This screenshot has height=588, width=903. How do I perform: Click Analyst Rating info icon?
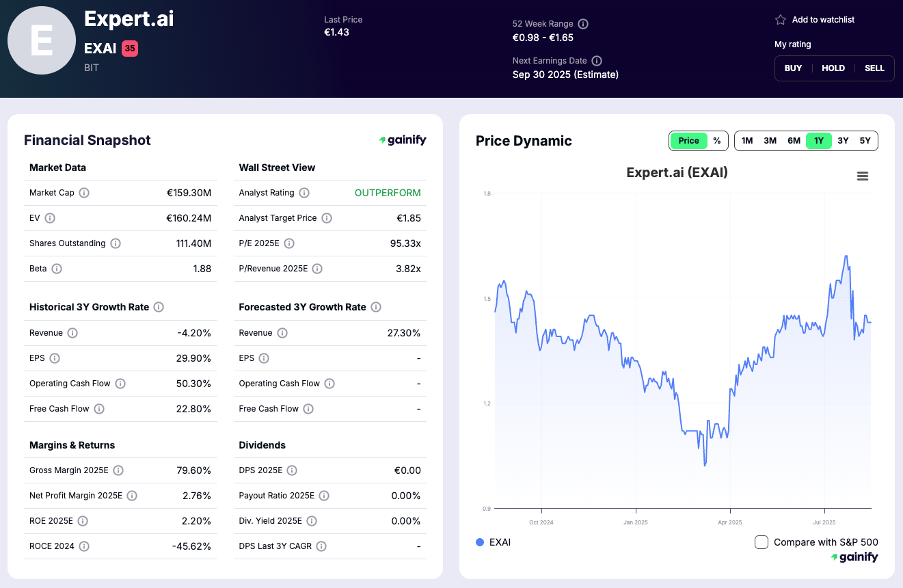304,193
